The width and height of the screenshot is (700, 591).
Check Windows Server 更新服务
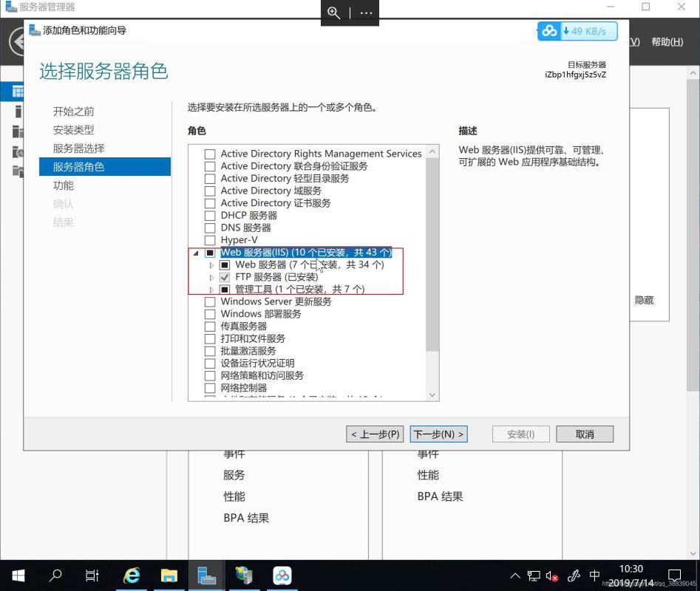[210, 302]
